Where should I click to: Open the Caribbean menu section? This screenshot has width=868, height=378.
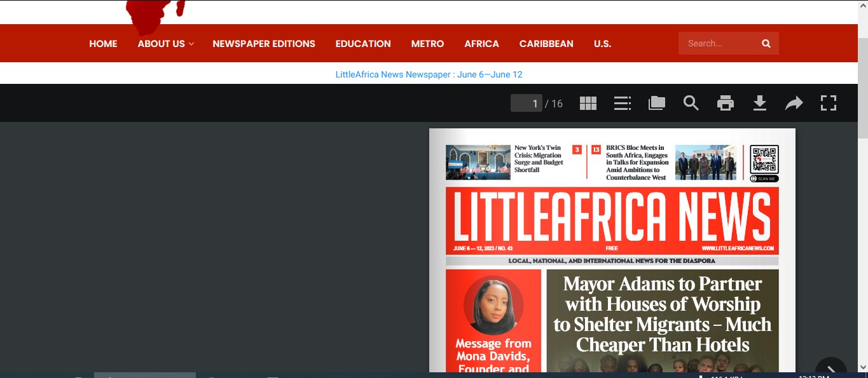click(x=546, y=44)
